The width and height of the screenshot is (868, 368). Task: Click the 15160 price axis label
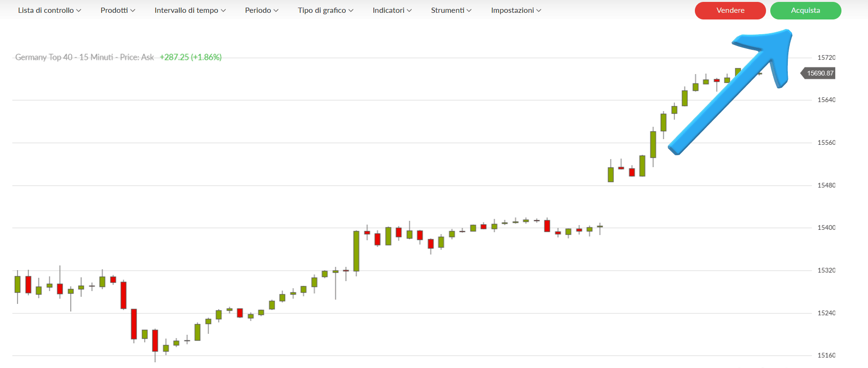tap(826, 355)
